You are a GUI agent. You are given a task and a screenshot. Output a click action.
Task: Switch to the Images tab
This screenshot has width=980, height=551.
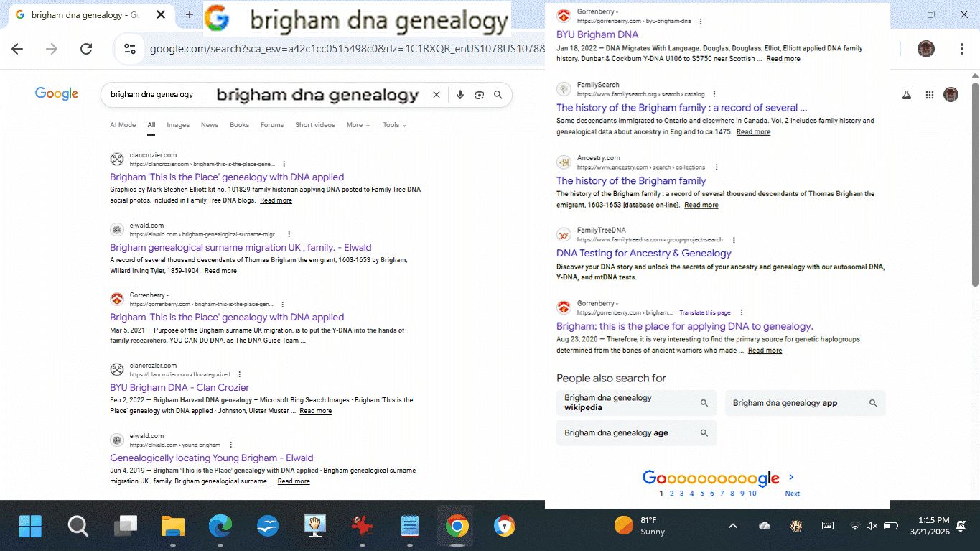click(178, 125)
